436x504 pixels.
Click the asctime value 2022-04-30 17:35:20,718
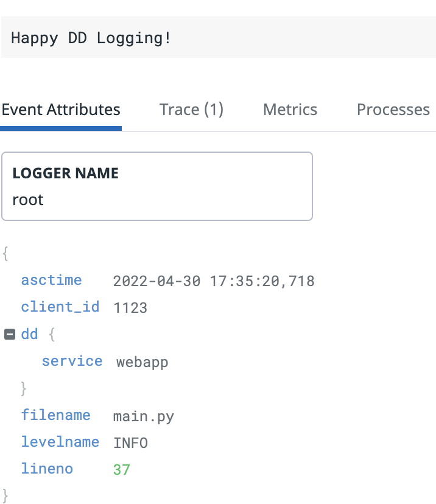coord(214,281)
